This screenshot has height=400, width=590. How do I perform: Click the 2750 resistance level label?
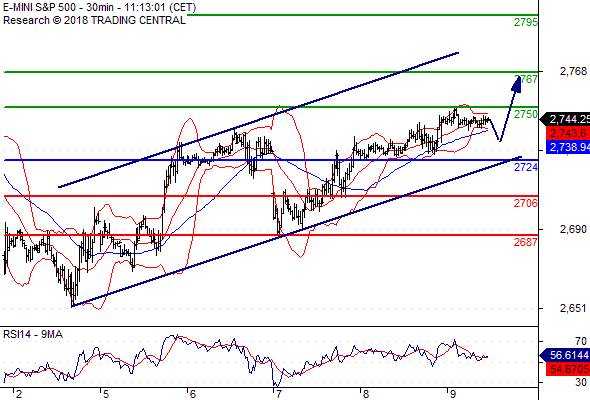pyautogui.click(x=526, y=114)
